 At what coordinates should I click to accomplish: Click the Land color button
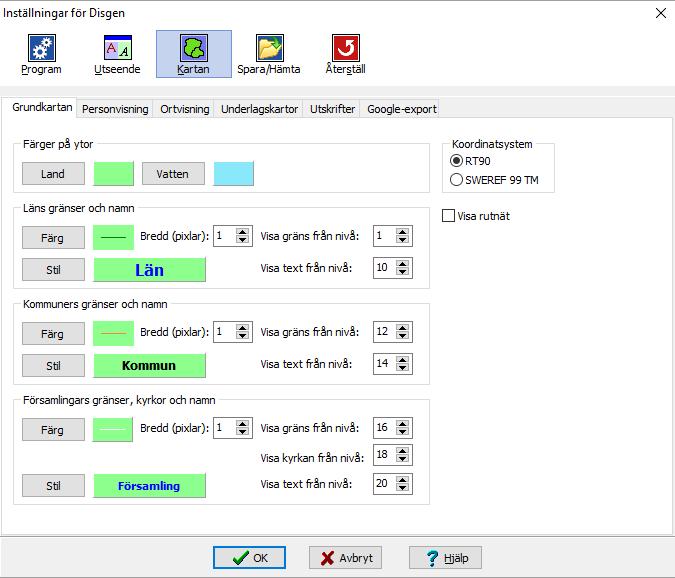(53, 174)
